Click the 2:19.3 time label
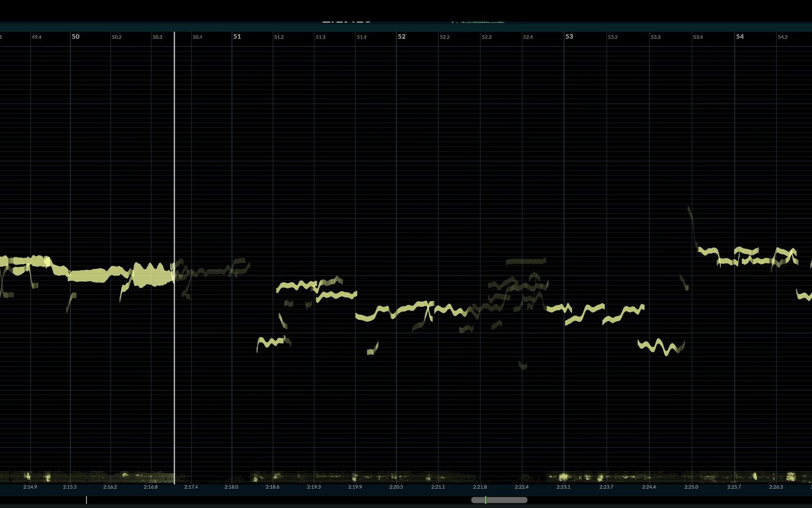 [314, 487]
